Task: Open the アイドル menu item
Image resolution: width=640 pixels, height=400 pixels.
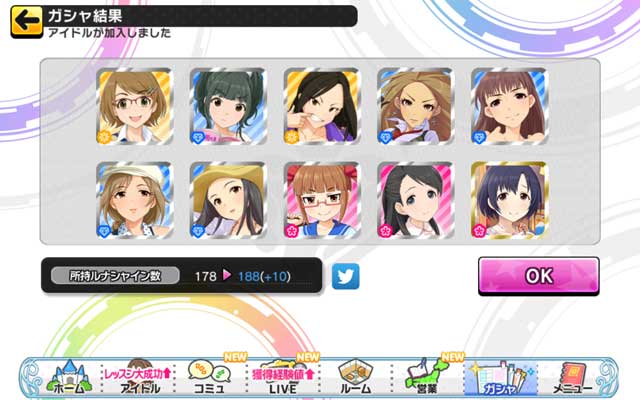Action: pyautogui.click(x=139, y=377)
